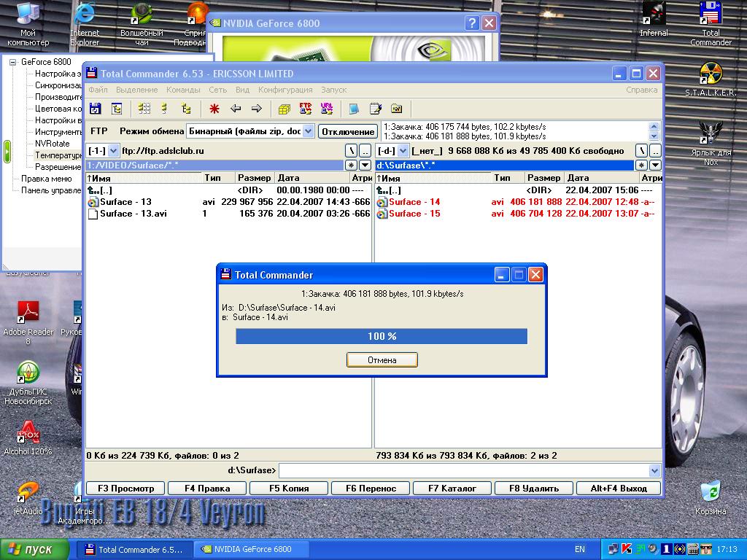The height and width of the screenshot is (560, 747).
Task: Click the FTP log scroll down arrow
Action: click(654, 136)
